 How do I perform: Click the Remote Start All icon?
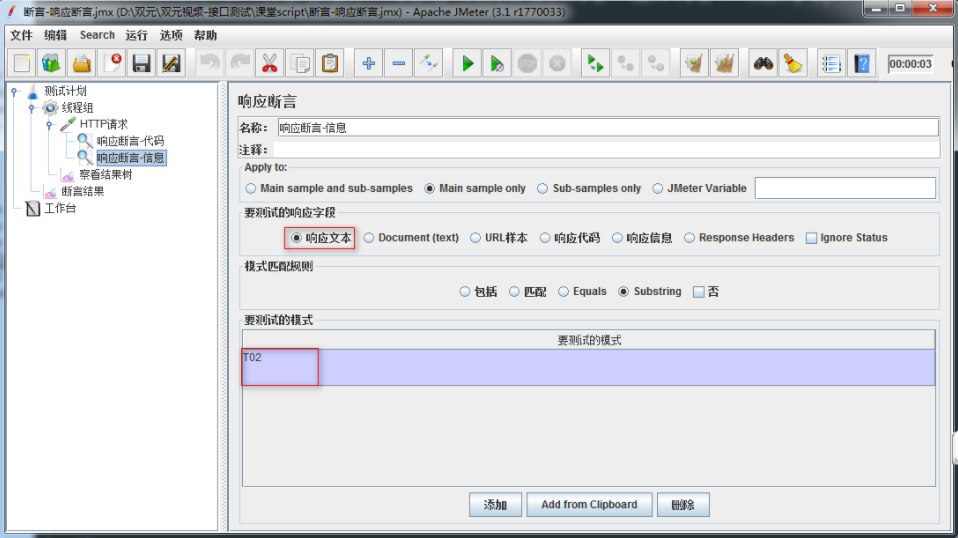point(595,64)
